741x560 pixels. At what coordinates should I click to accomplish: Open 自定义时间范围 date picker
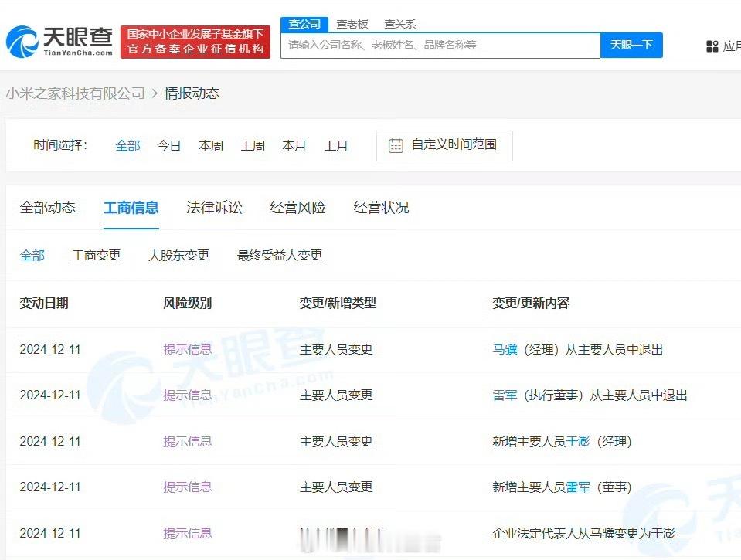(444, 145)
